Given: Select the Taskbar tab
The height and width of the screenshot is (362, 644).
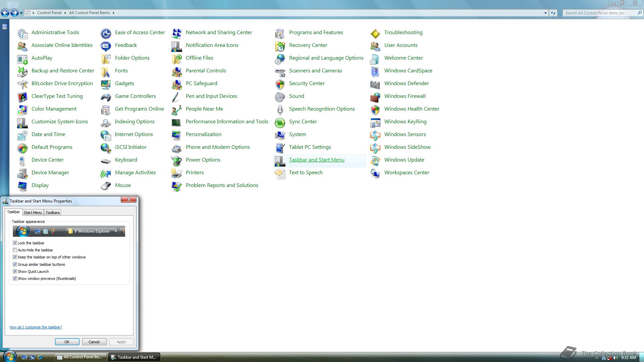Looking at the screenshot, I should point(13,212).
